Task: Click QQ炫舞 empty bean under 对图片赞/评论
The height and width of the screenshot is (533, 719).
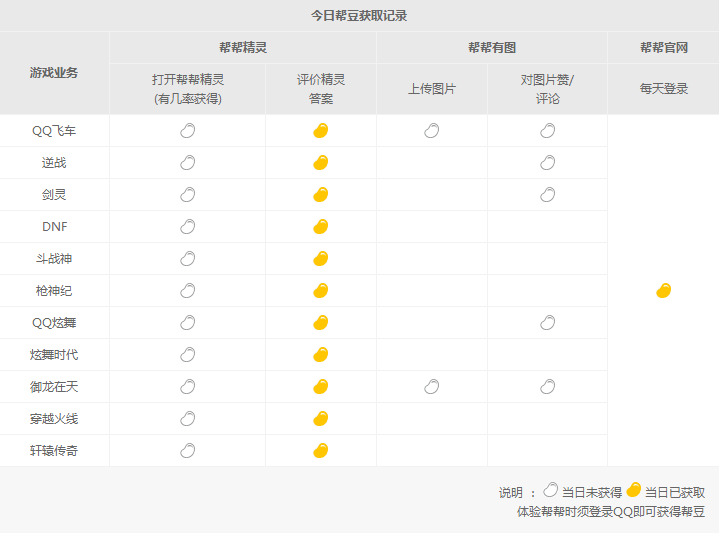Action: [x=548, y=323]
